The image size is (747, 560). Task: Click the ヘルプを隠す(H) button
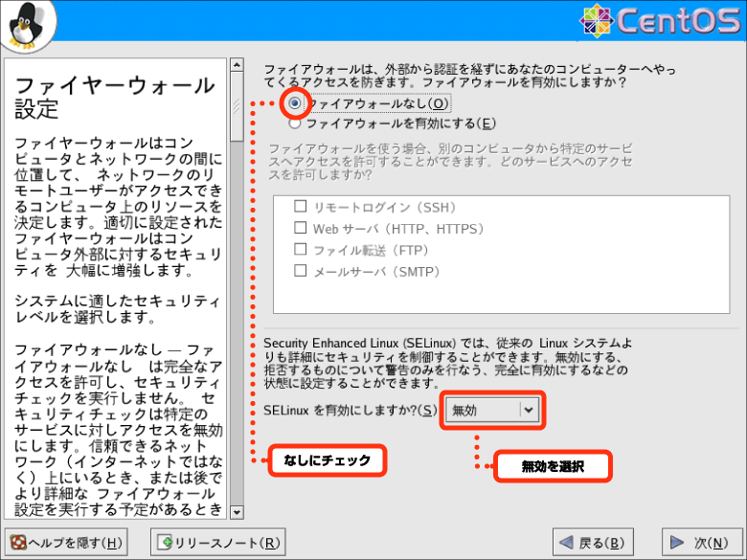pos(66,543)
